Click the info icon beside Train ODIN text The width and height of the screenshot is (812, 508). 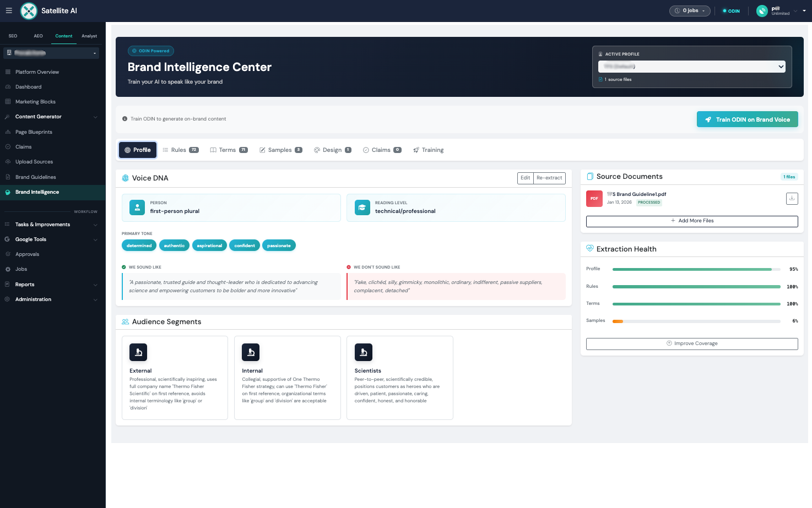[125, 119]
